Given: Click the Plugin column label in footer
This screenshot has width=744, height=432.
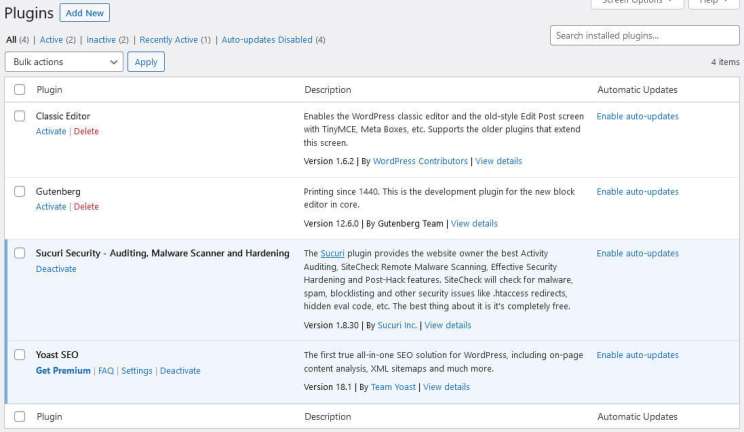Looking at the screenshot, I should tap(49, 417).
